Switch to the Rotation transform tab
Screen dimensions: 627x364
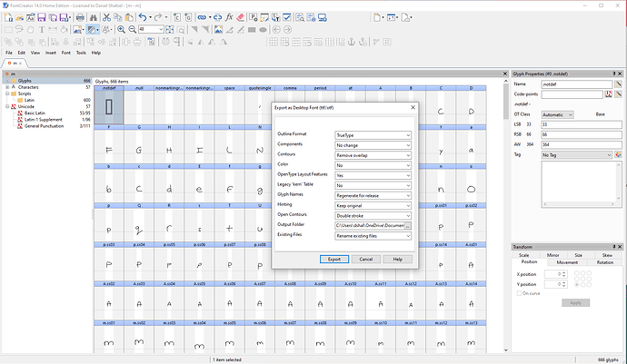click(x=604, y=262)
